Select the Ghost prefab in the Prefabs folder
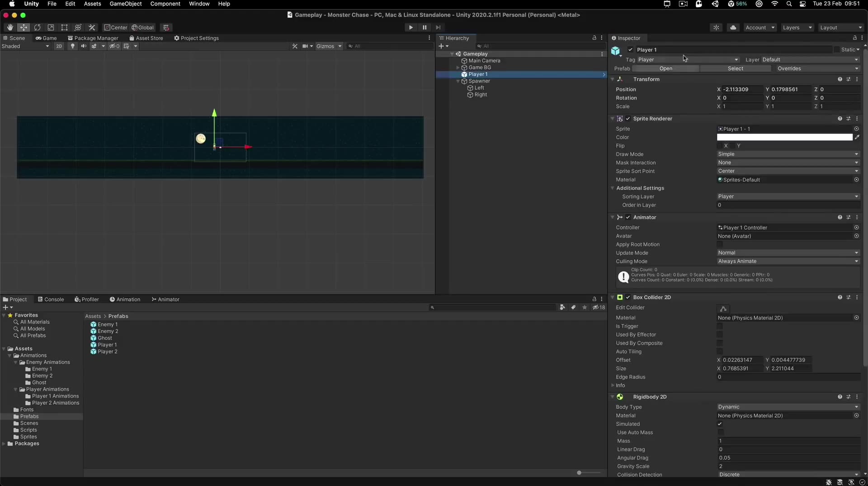868x486 pixels. 106,338
